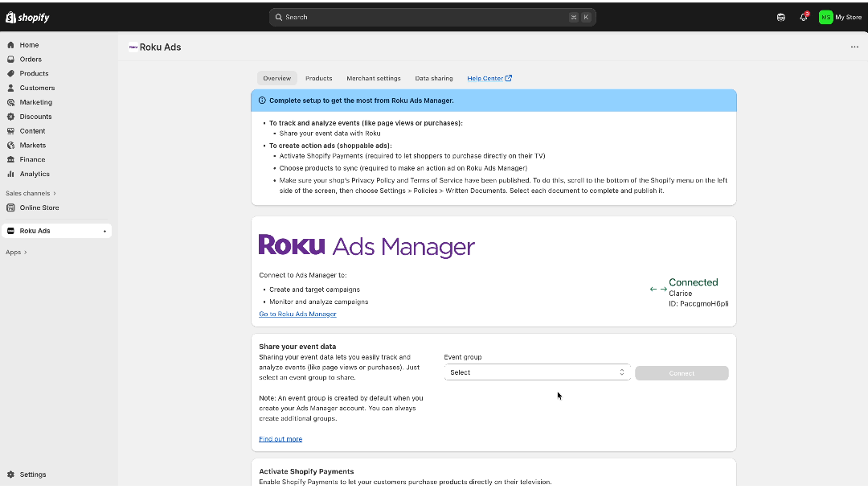The height and width of the screenshot is (489, 868).
Task: Open the MS My Store account avatar
Action: coord(825,17)
